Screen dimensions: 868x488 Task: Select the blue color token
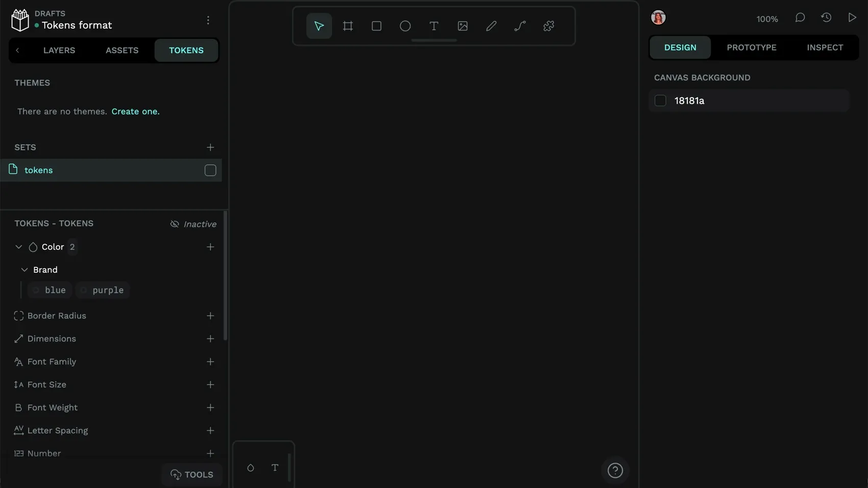pos(50,290)
